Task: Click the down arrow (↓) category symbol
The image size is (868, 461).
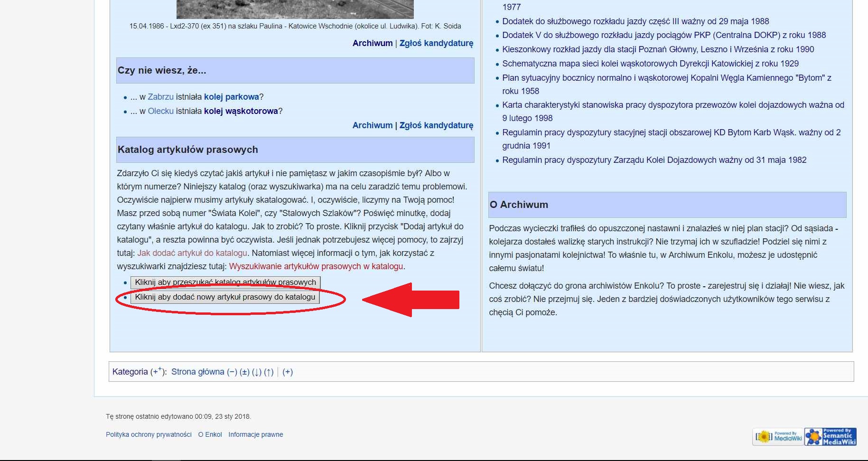Action: 257,372
